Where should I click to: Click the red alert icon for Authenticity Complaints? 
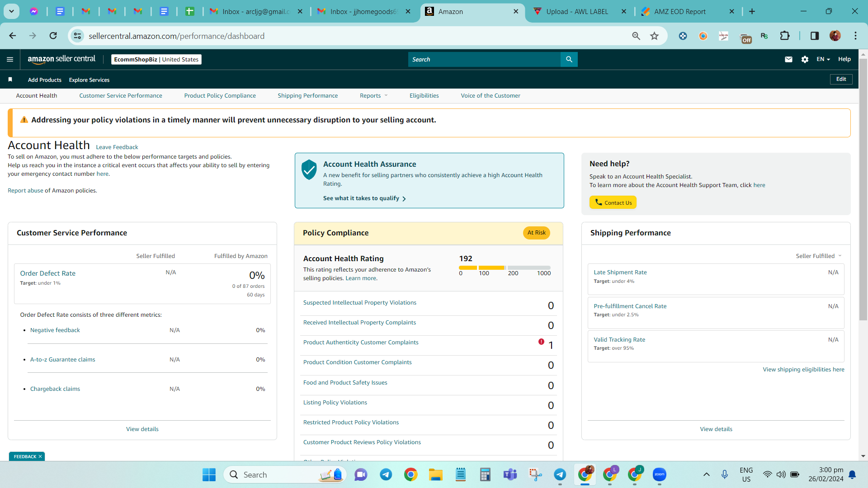(541, 342)
